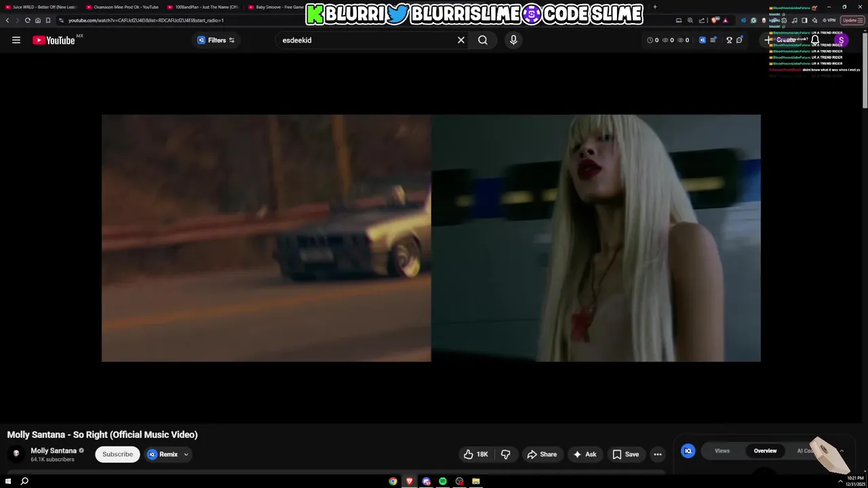This screenshot has width=868, height=488.
Task: Open YouTube notifications bell
Action: coord(815,40)
